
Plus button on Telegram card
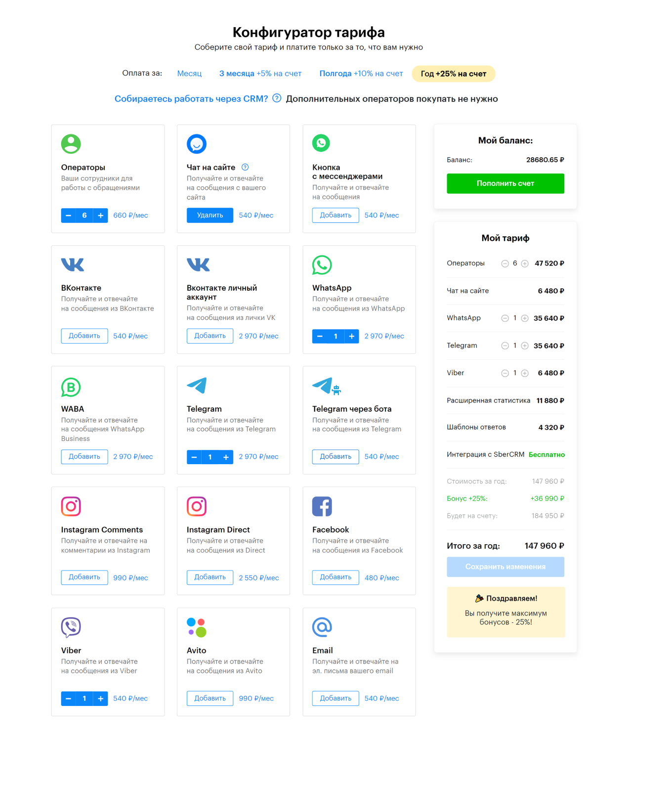pos(226,457)
